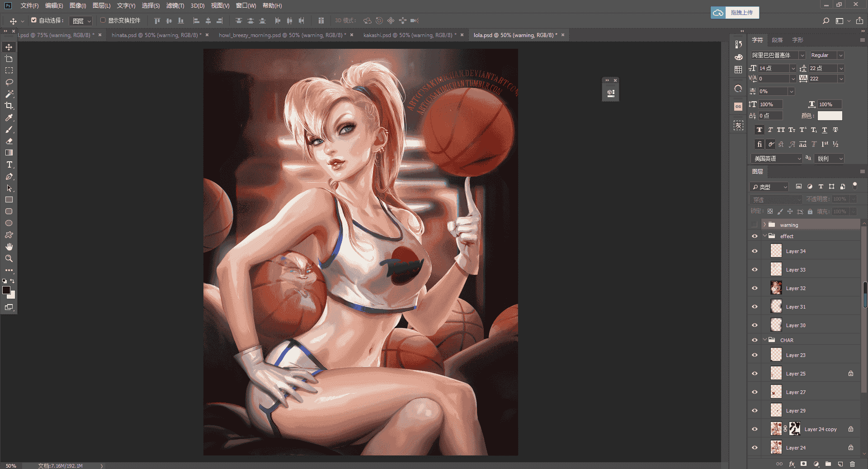Select the Zoom tool
This screenshot has width=868, height=469.
(9, 258)
